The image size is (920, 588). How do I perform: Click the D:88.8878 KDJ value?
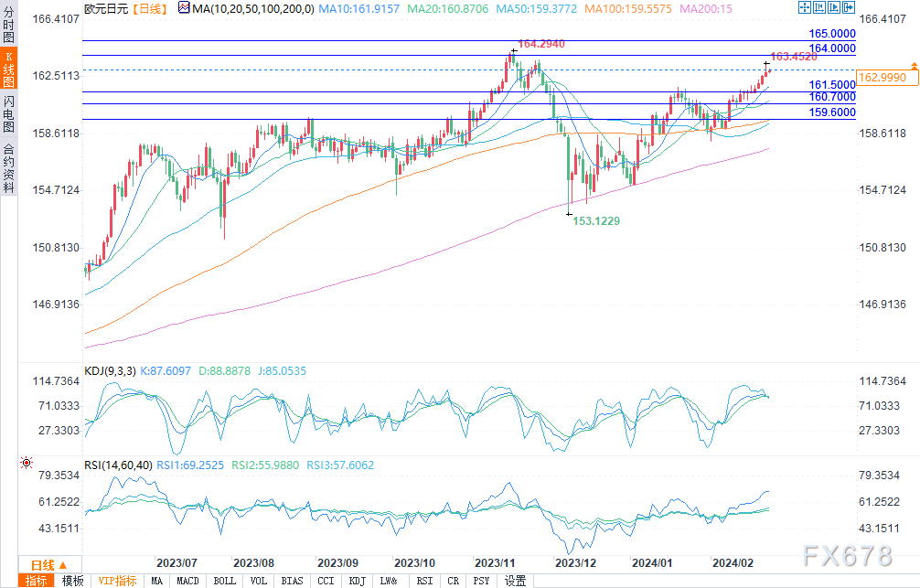pyautogui.click(x=224, y=371)
